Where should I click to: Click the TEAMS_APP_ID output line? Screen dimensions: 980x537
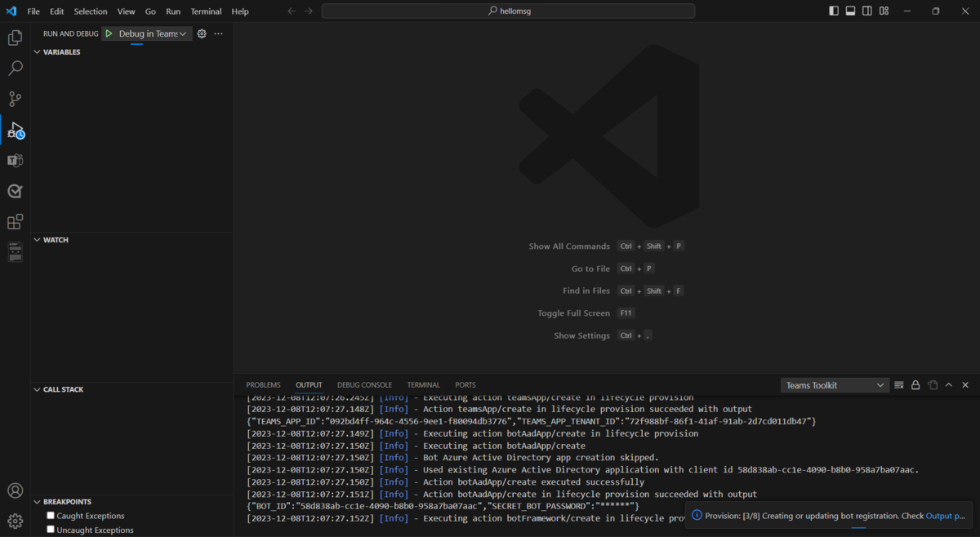pos(532,421)
